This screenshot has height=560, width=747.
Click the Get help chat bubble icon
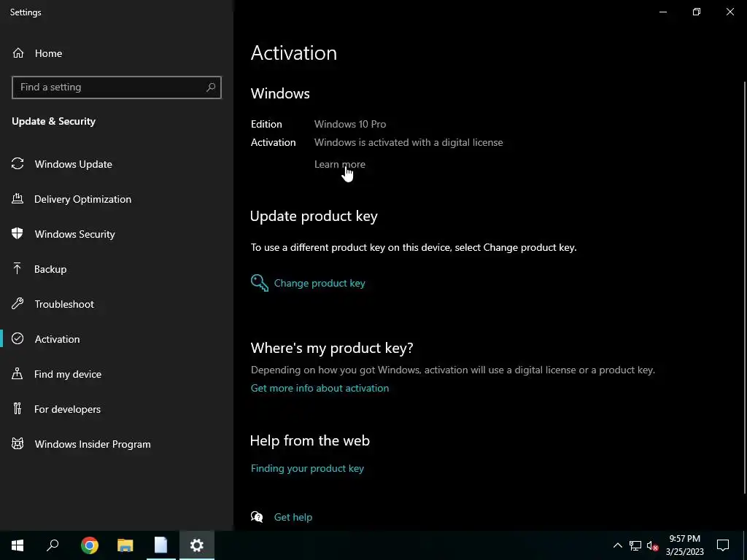pyautogui.click(x=257, y=517)
